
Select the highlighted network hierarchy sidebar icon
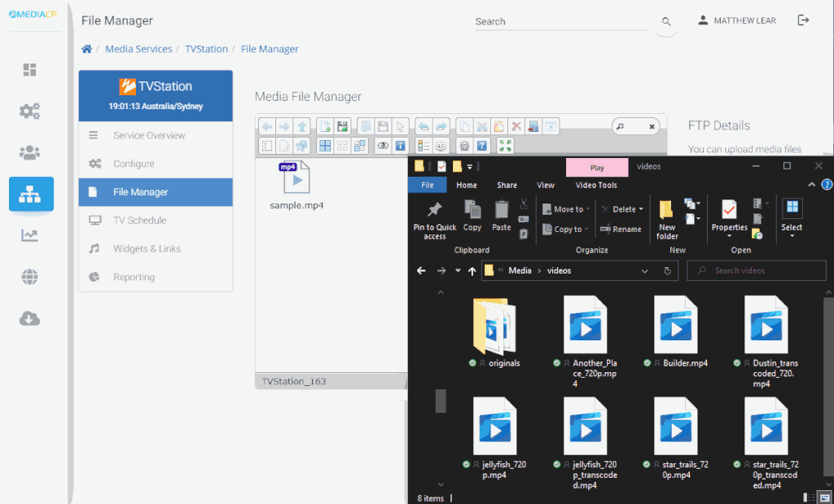click(x=31, y=194)
